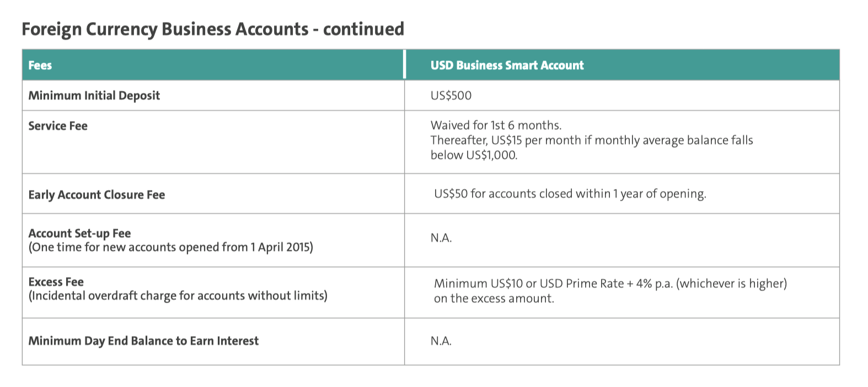Click the 'Account Set-up Fee' label

pos(79,233)
